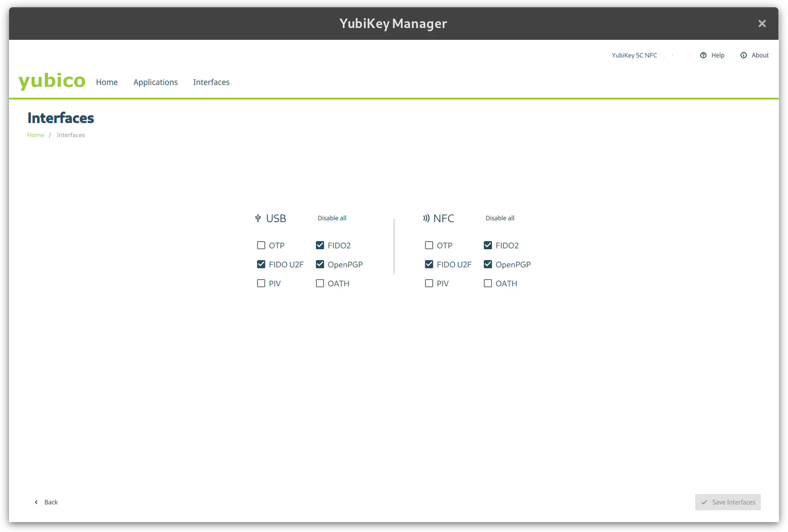Open Home from the breadcrumb
Viewport: 788px width, 532px height.
35,134
